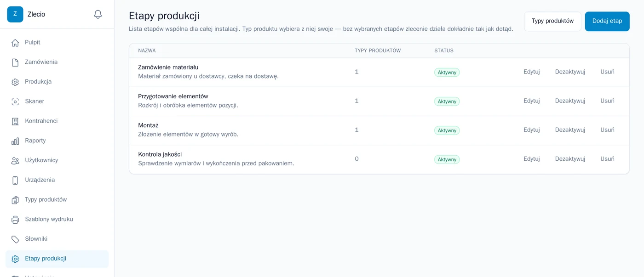The width and height of the screenshot is (644, 277).
Task: Click the Skaner scan icon
Action: click(15, 102)
